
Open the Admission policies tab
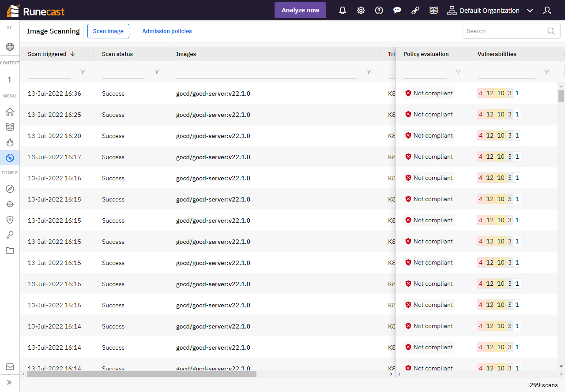coord(167,31)
